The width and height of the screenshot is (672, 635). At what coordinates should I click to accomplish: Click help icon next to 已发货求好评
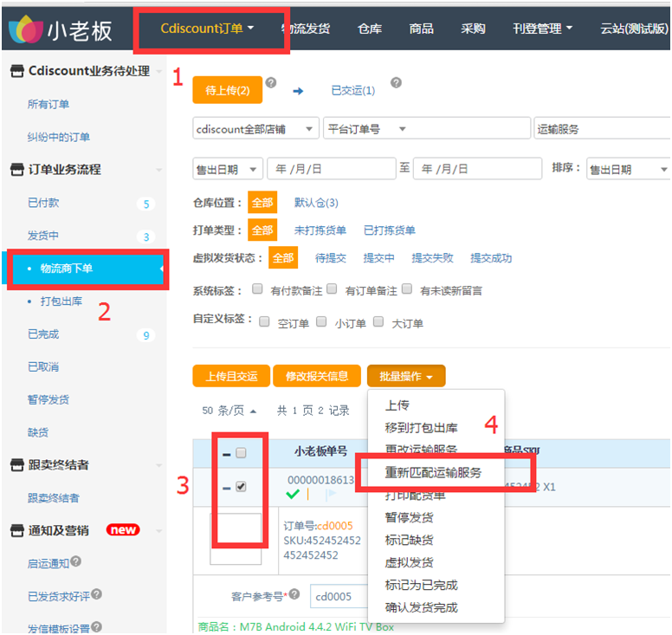[96, 594]
